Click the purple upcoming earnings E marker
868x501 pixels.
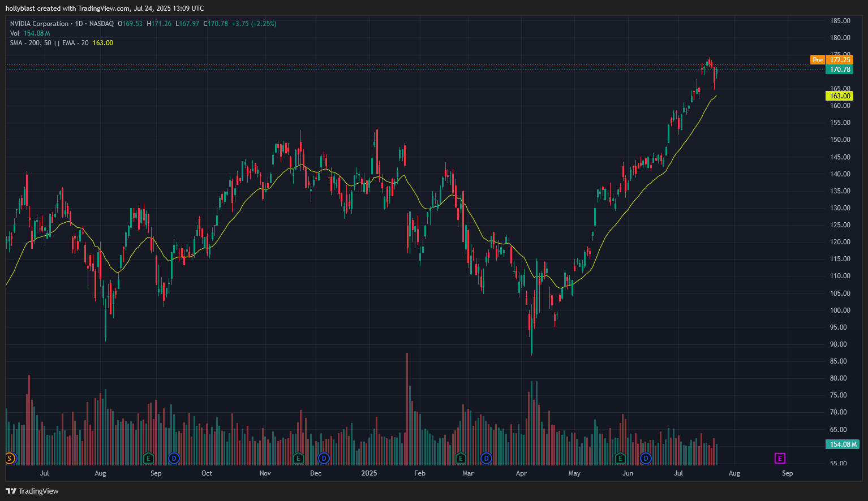(x=780, y=458)
